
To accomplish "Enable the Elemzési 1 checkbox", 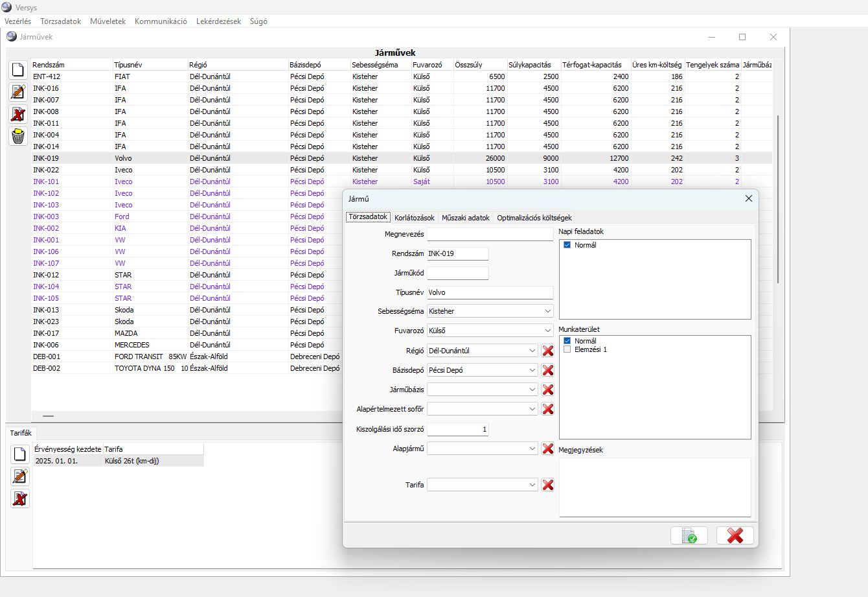I will click(567, 349).
